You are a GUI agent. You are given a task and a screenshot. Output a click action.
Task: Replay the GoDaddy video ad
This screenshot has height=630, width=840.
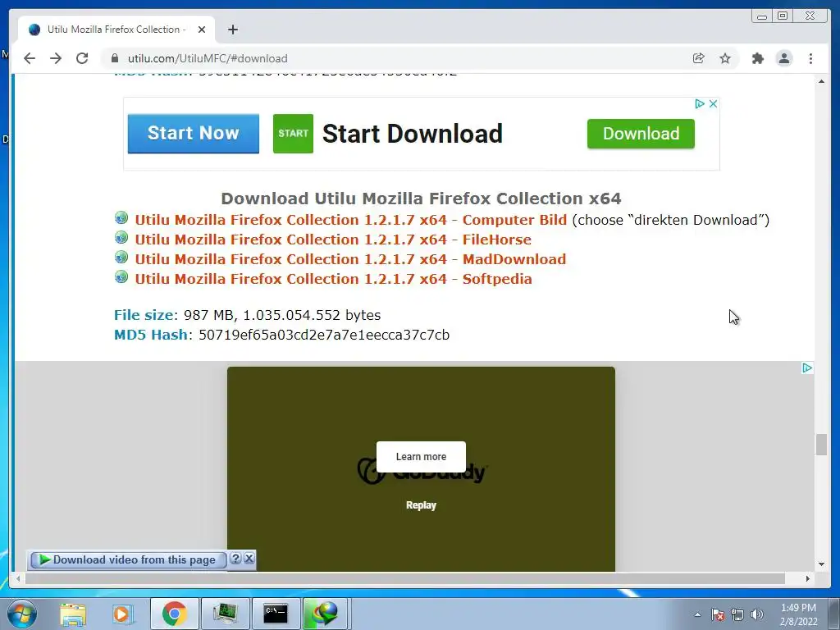(421, 505)
